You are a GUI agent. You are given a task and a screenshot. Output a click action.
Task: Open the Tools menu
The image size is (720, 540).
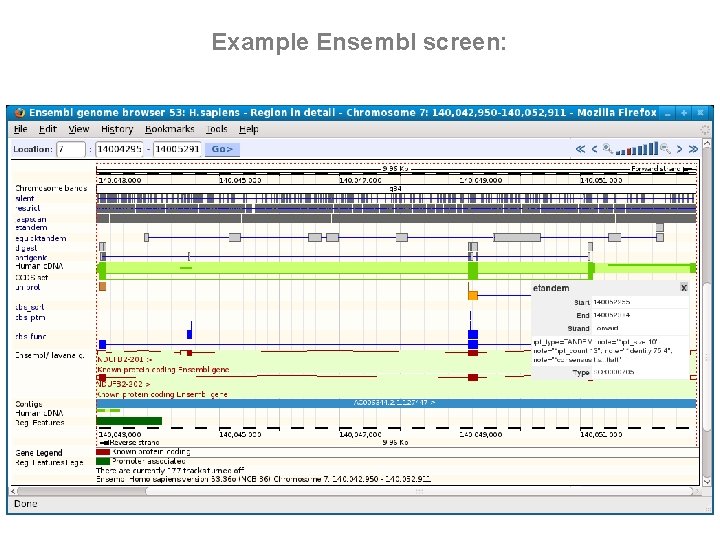217,129
